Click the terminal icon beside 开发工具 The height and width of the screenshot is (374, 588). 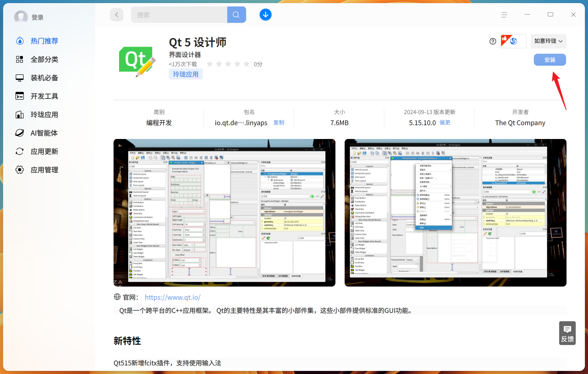(20, 96)
